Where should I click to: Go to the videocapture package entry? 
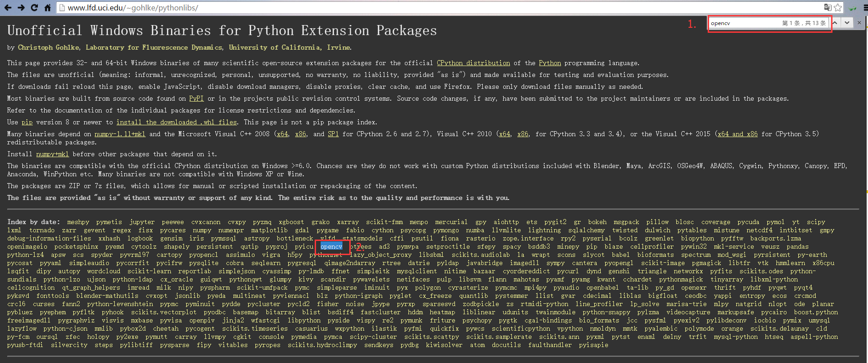pyautogui.click(x=689, y=312)
